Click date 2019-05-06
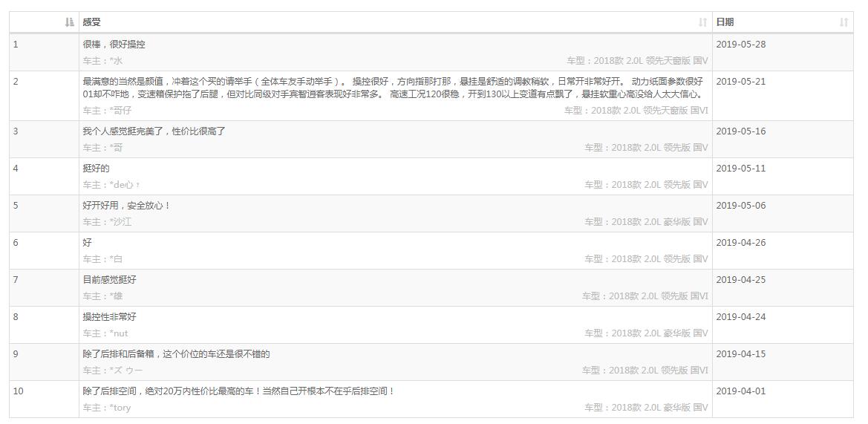 [741, 206]
